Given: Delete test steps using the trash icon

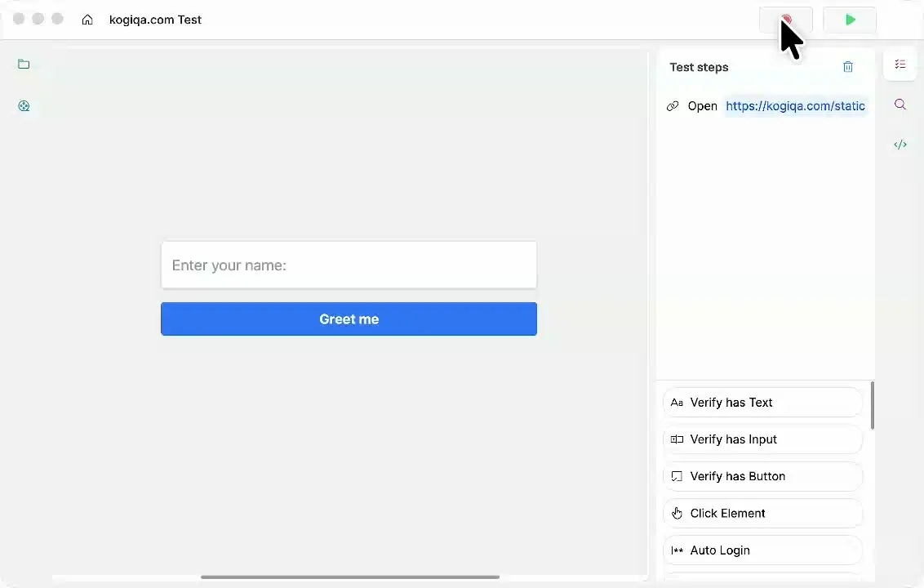Looking at the screenshot, I should [x=848, y=67].
